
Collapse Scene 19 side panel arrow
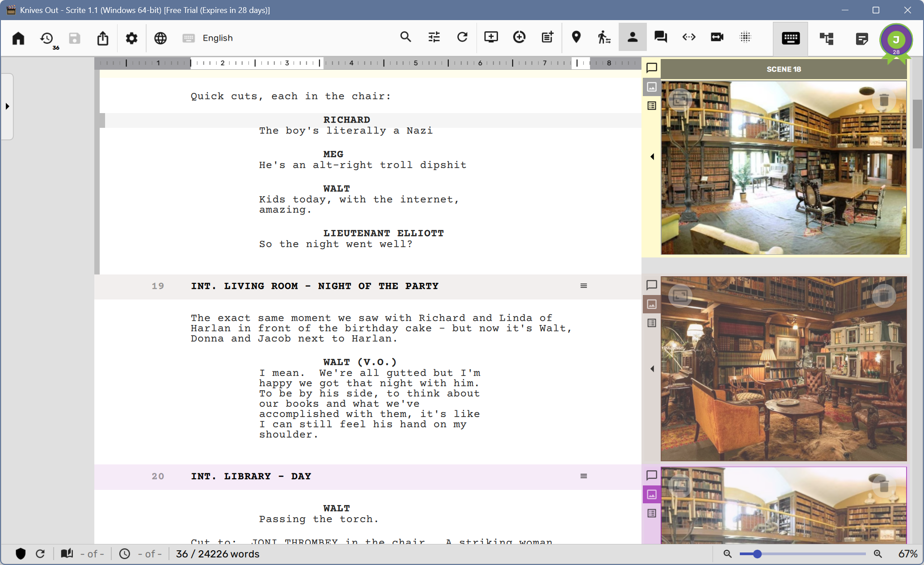pos(652,369)
